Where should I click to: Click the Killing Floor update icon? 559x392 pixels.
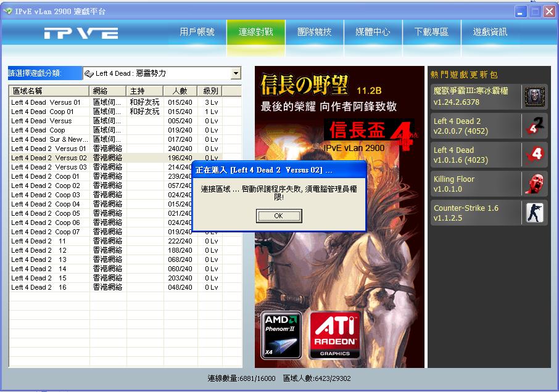[x=535, y=184]
